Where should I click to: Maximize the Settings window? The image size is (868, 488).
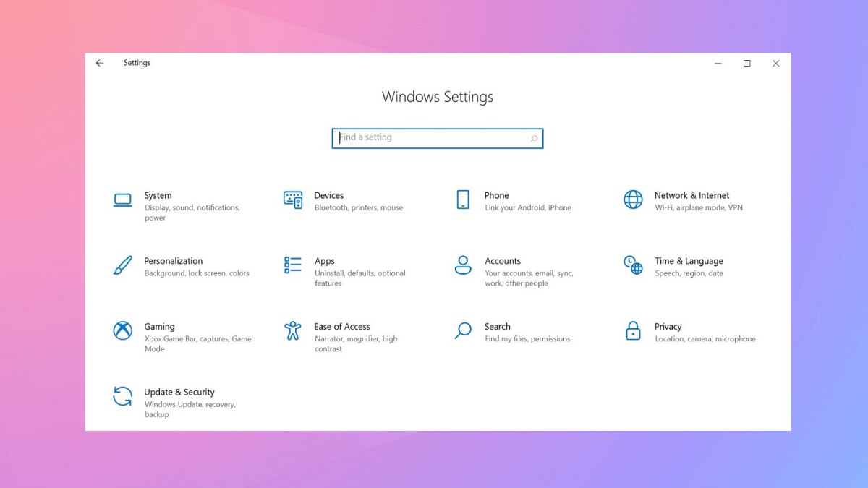(x=746, y=63)
